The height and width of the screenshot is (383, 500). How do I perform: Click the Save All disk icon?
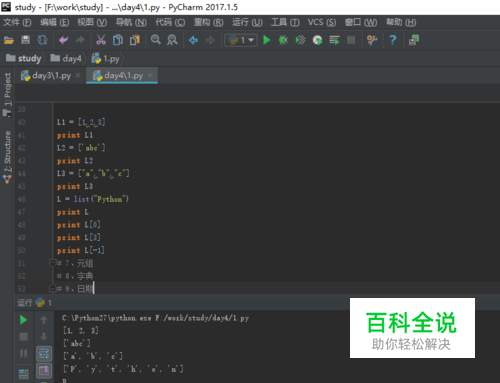[x=26, y=40]
